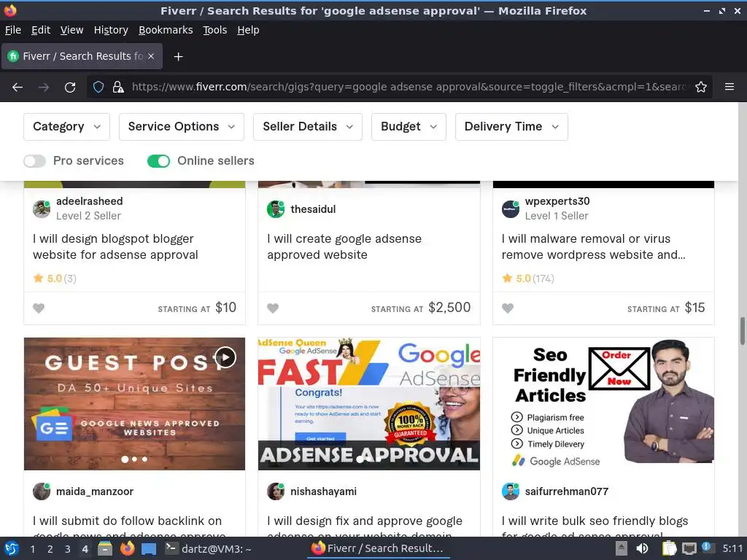Open maida_manzoor seller profile name
The height and width of the screenshot is (560, 747).
tap(95, 491)
